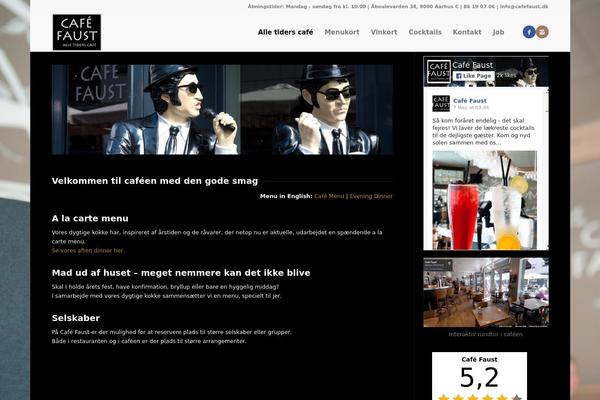Open the Facebook round icon in header
The width and height of the screenshot is (600, 400).
(529, 32)
